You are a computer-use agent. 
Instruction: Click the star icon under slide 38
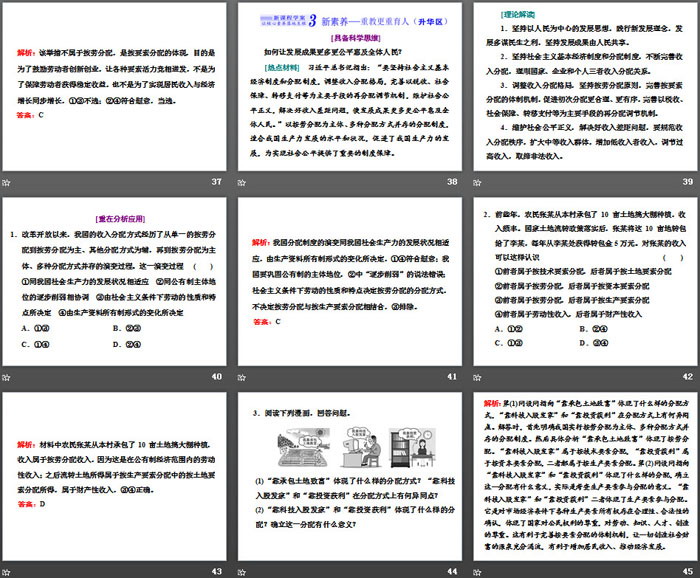[242, 183]
